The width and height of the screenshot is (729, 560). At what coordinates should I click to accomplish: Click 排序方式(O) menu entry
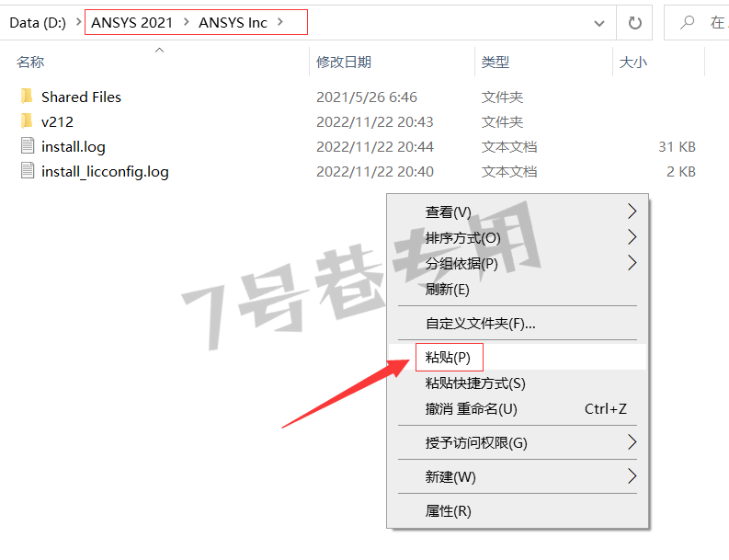[518, 237]
